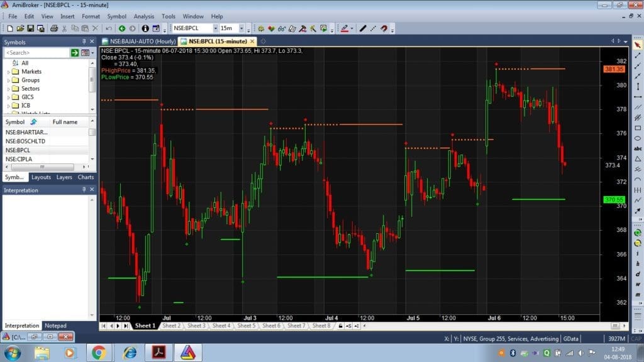Open the Symbol Information window

(x=147, y=28)
